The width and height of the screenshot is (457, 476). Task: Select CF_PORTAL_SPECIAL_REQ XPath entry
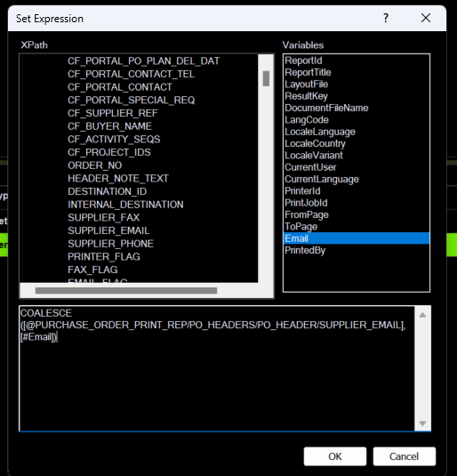pyautogui.click(x=131, y=101)
